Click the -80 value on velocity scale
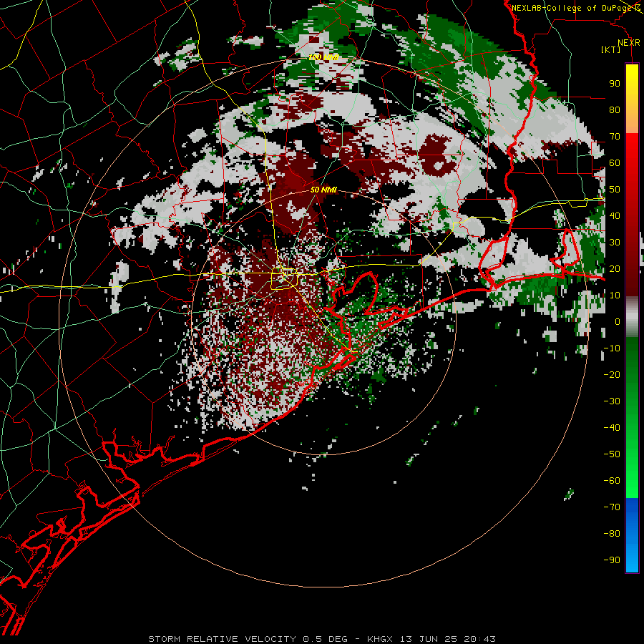Image resolution: width=644 pixels, height=644 pixels. pyautogui.click(x=612, y=534)
